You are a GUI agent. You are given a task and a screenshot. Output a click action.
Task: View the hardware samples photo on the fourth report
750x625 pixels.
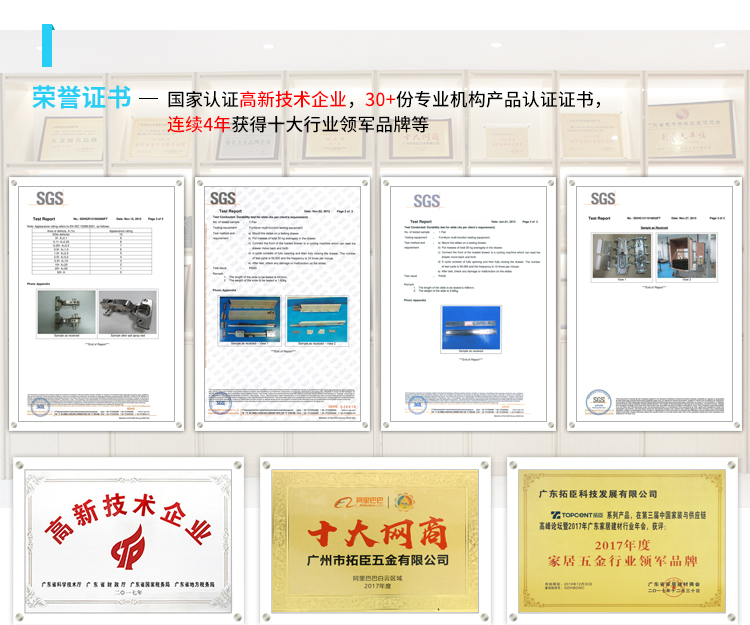click(622, 256)
